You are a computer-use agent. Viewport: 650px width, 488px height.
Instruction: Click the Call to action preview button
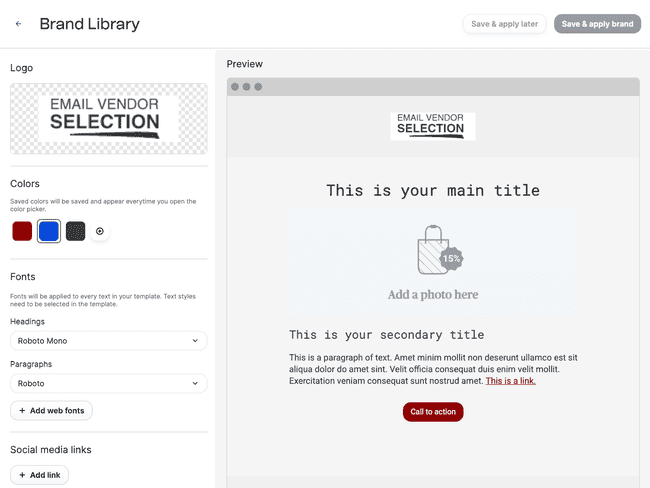click(433, 412)
